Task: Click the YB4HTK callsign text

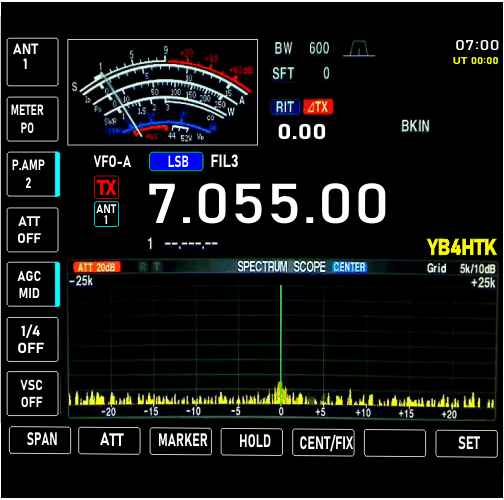Action: click(462, 247)
